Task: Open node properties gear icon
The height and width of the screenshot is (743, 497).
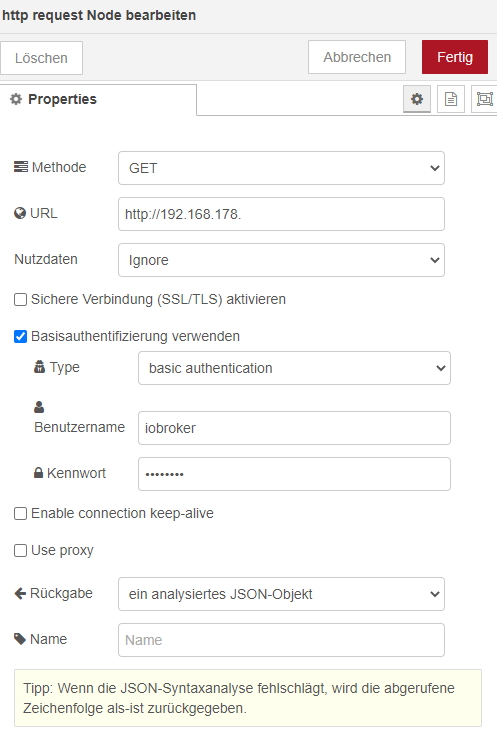Action: point(417,99)
